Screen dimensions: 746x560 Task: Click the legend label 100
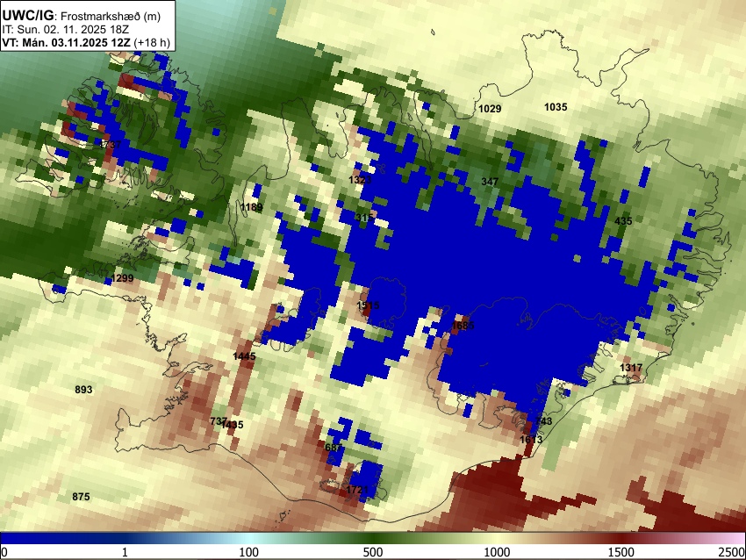(248, 552)
